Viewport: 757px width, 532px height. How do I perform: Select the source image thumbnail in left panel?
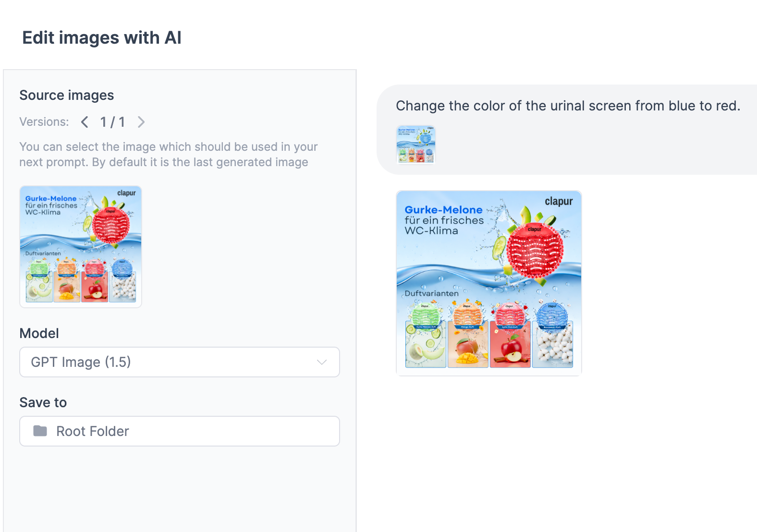pos(81,247)
